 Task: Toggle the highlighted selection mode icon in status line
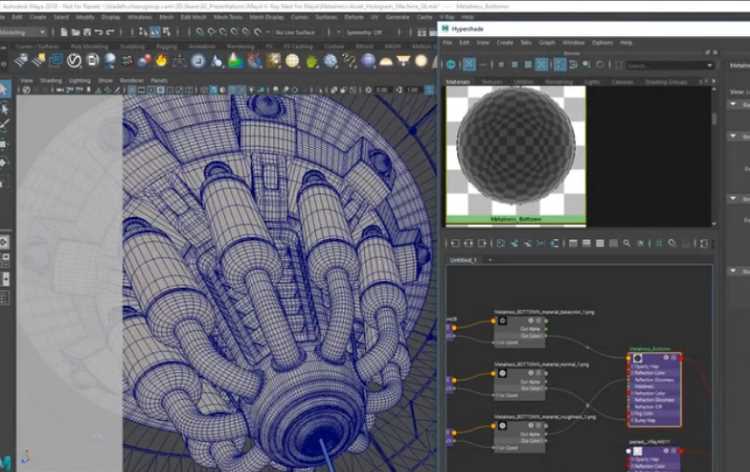click(155, 32)
